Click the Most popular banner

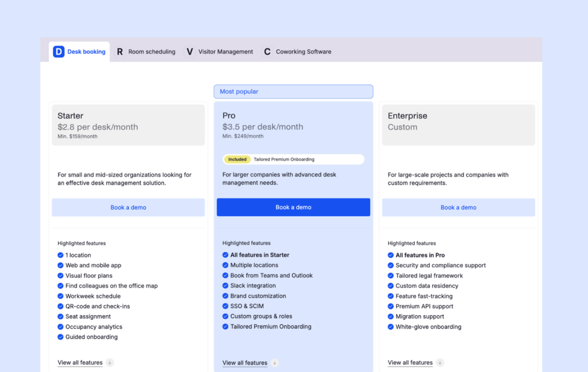(x=293, y=91)
